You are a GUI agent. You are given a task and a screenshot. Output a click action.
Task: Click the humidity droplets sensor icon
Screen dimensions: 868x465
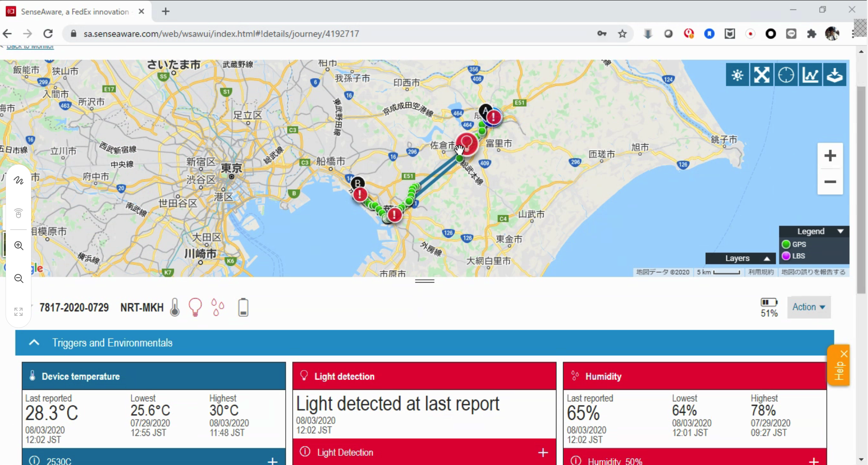point(218,307)
